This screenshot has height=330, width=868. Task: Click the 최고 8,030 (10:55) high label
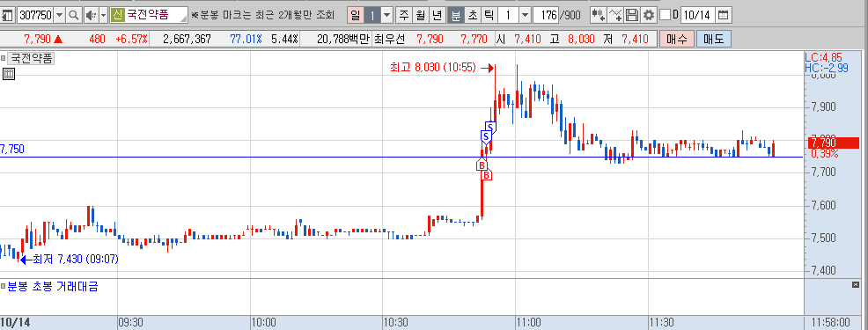pos(433,68)
